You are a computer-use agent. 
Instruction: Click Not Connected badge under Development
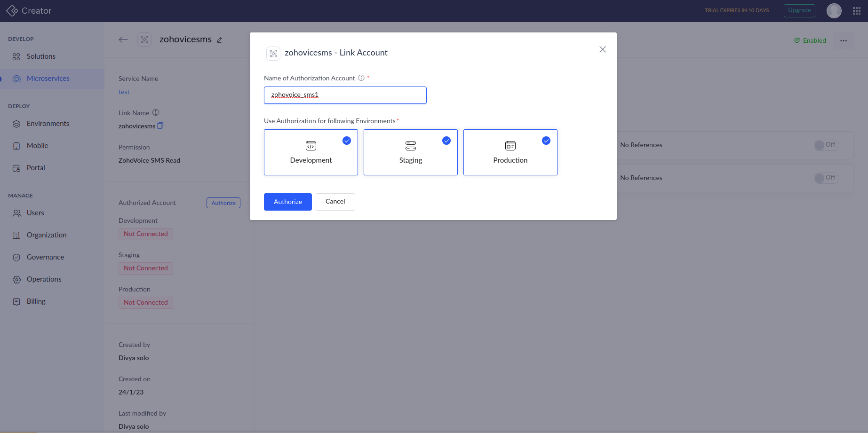pos(146,234)
